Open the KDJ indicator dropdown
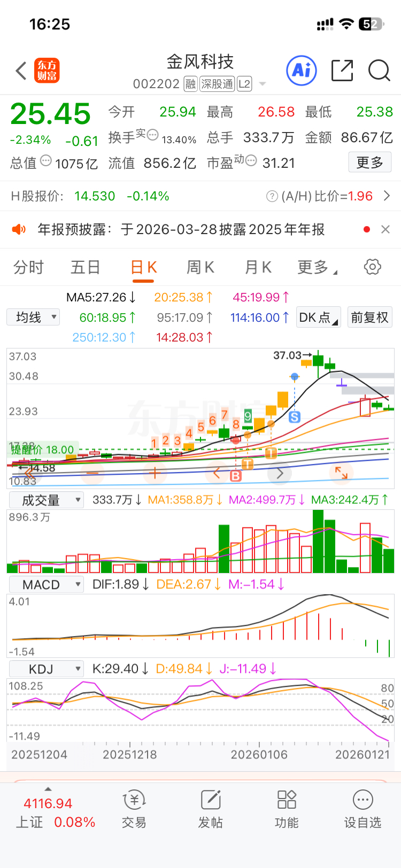The width and height of the screenshot is (401, 868). pos(46,669)
